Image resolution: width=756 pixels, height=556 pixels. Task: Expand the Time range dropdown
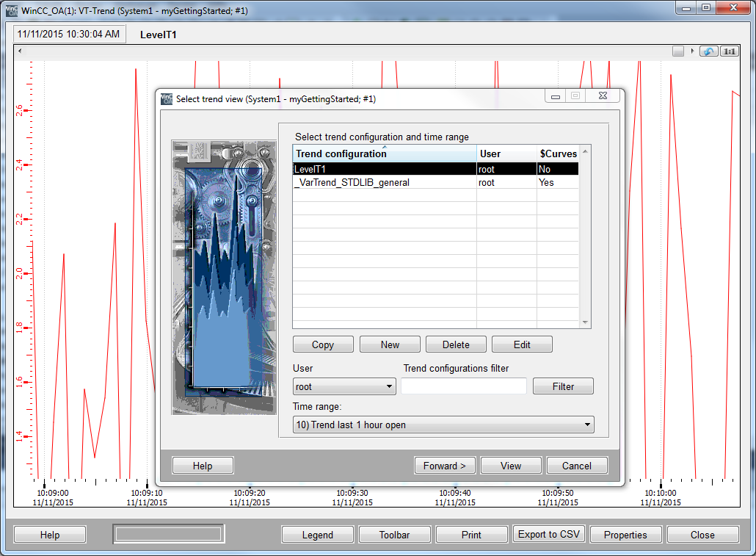443,425
